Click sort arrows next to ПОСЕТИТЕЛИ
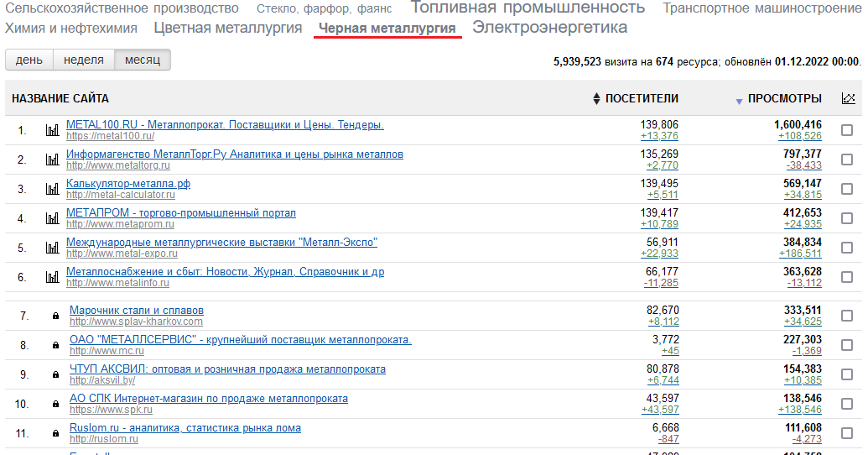Image resolution: width=868 pixels, height=455 pixels. (596, 99)
